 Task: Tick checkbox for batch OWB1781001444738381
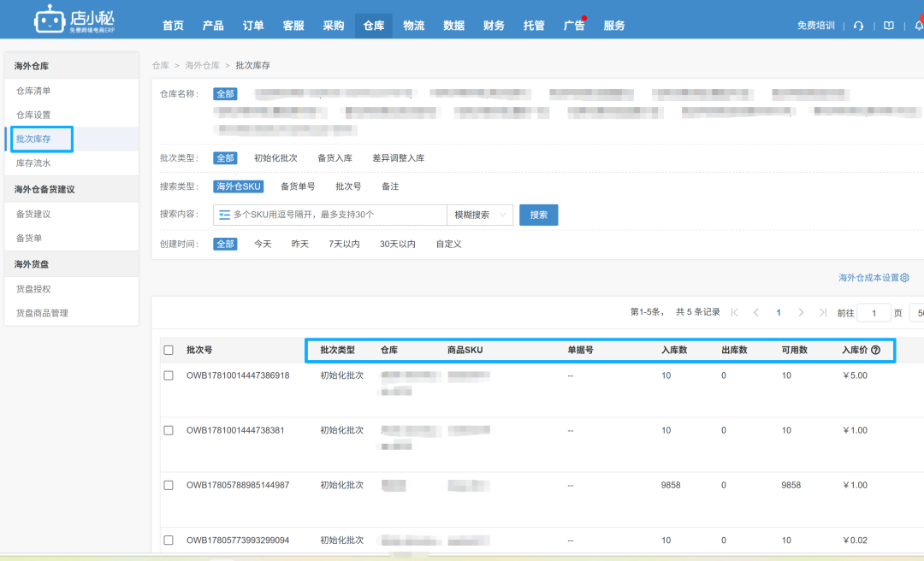point(169,430)
